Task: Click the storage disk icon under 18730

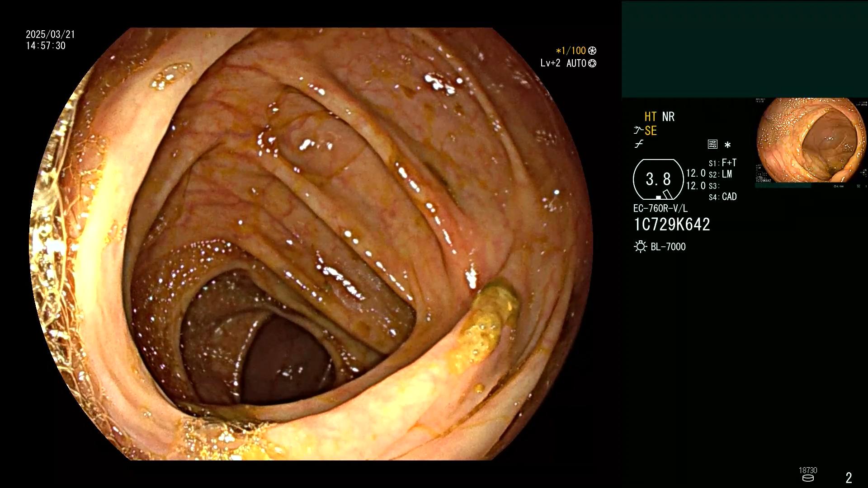Action: click(x=808, y=478)
